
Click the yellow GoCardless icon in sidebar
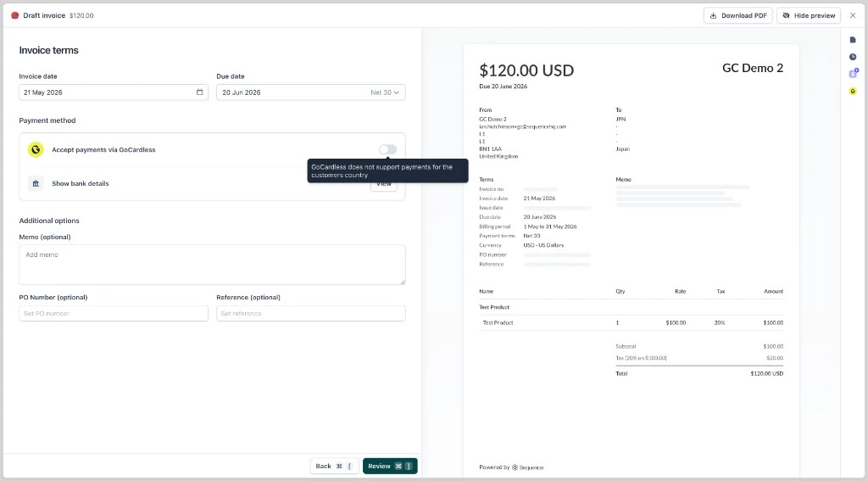(853, 91)
